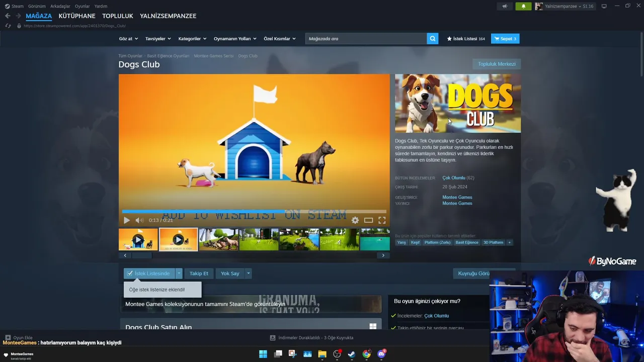Open the Oynamanın Yolları dropdown
Screen dimensions: 644x362
click(x=235, y=39)
